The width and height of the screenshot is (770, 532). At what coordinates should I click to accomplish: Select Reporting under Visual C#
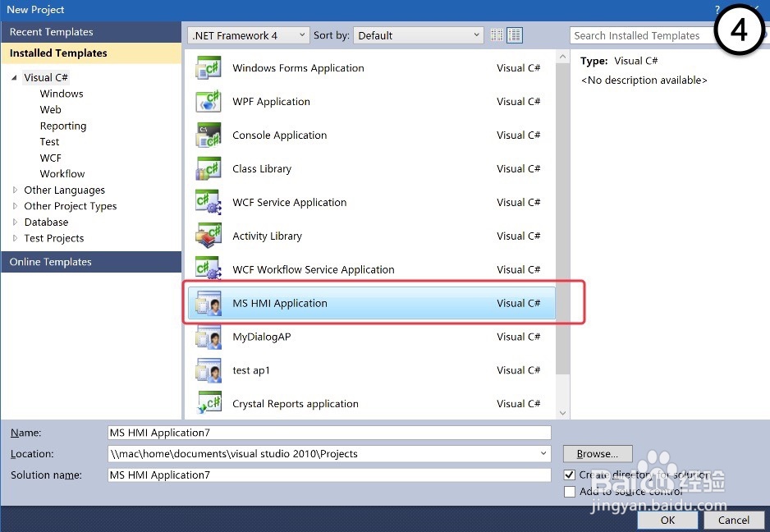63,126
